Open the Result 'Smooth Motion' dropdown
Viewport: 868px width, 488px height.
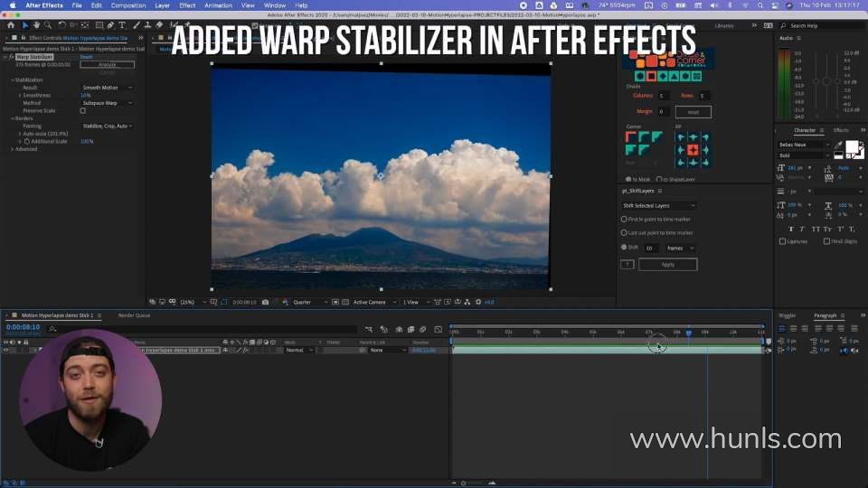(x=107, y=88)
